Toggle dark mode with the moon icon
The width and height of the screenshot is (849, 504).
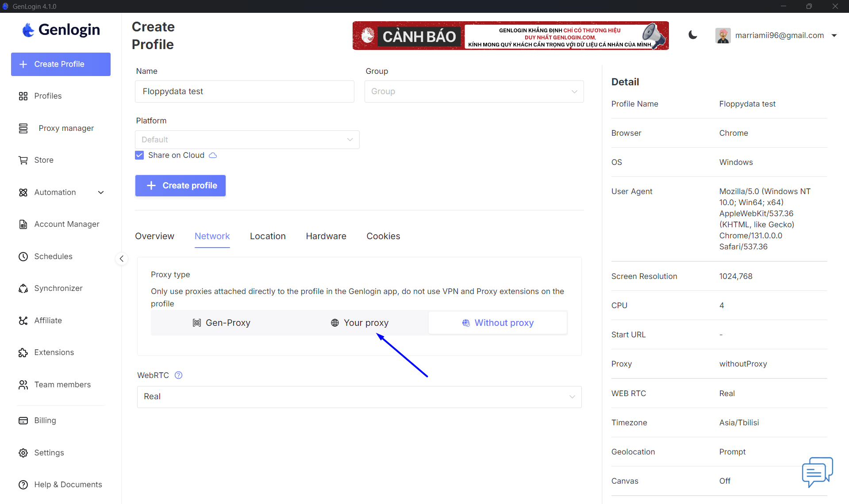(x=693, y=35)
